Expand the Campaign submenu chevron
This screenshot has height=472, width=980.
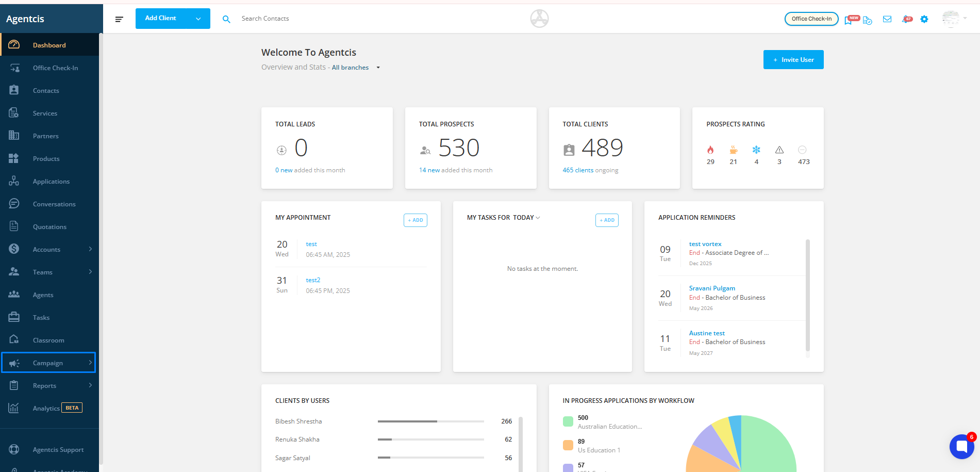pyautogui.click(x=90, y=363)
